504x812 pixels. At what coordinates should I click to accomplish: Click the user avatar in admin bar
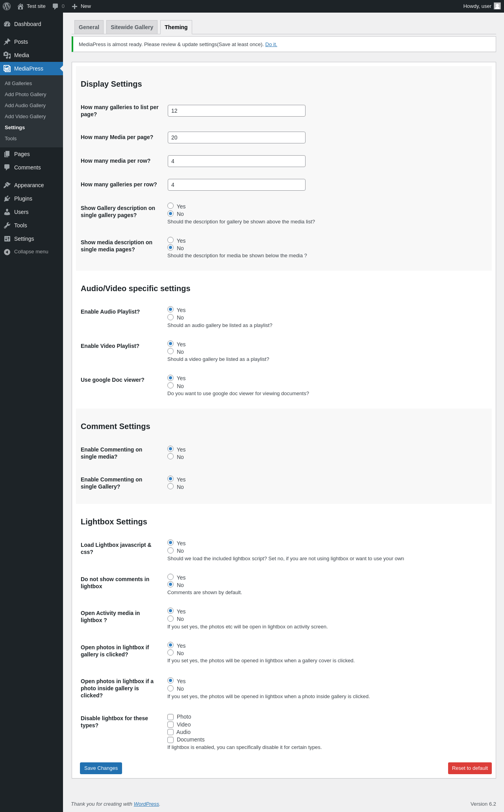[497, 6]
